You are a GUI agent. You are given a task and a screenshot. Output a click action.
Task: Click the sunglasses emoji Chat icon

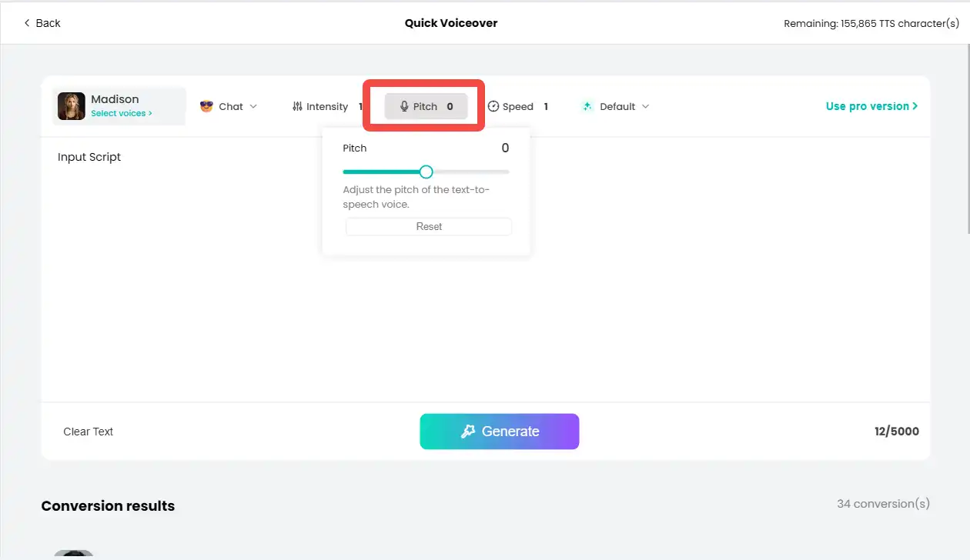[x=206, y=106]
